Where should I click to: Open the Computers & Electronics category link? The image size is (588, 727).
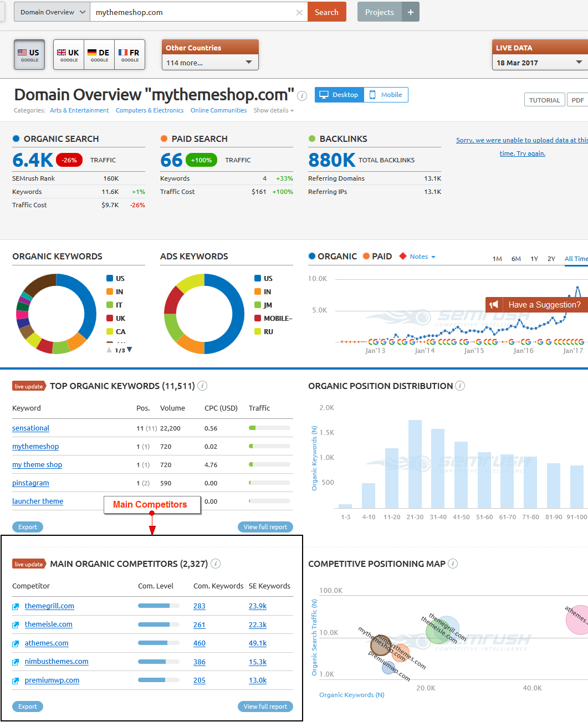[150, 110]
